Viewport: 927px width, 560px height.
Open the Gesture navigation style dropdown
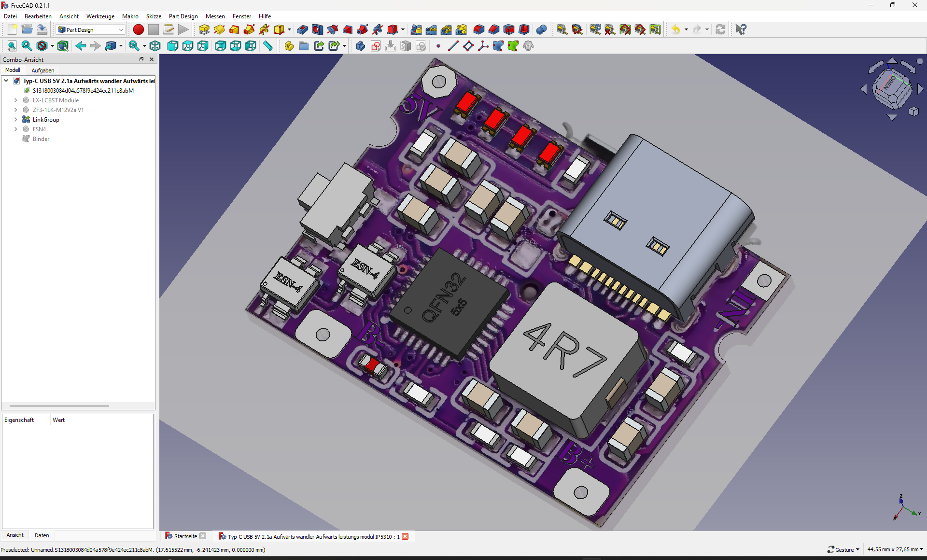(843, 549)
